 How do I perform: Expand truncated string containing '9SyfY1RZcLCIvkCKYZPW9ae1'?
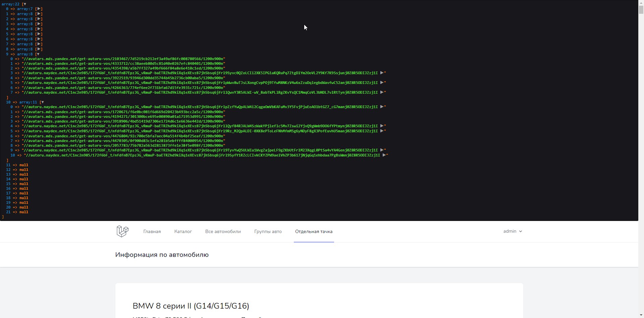click(x=384, y=155)
